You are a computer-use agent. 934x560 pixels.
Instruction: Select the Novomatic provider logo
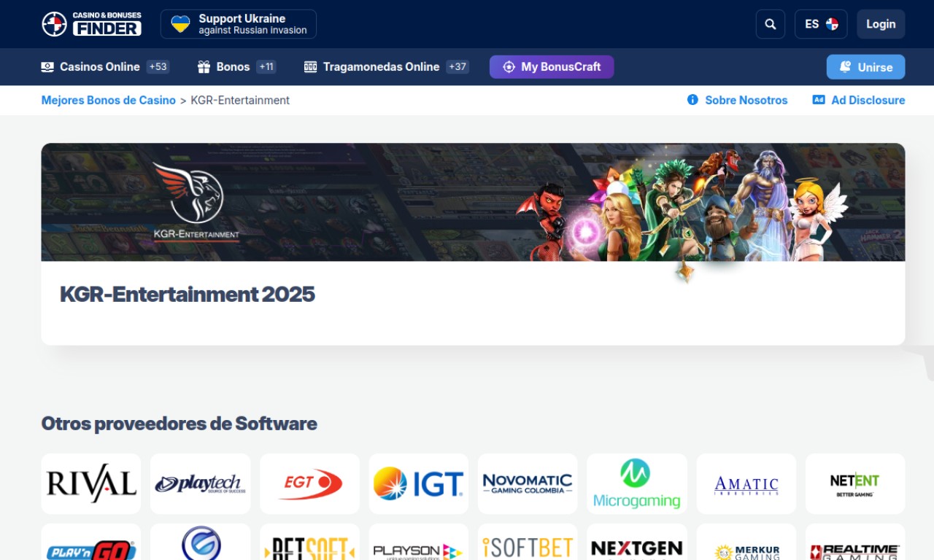528,484
